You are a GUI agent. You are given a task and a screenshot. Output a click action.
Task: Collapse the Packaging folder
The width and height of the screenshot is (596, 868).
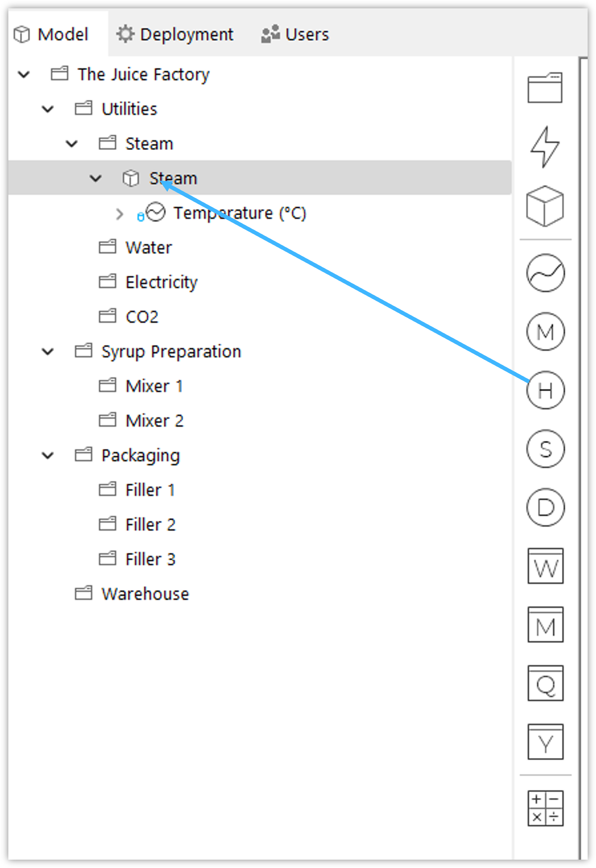coord(48,456)
